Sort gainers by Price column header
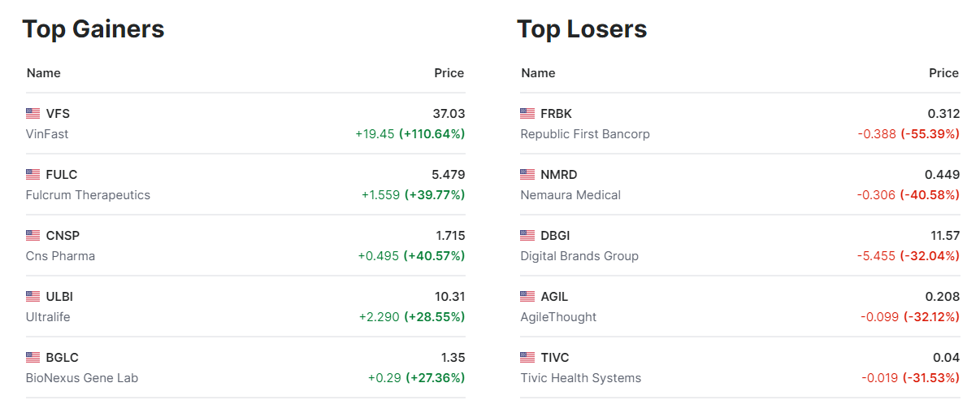This screenshot has height=409, width=980. [449, 73]
